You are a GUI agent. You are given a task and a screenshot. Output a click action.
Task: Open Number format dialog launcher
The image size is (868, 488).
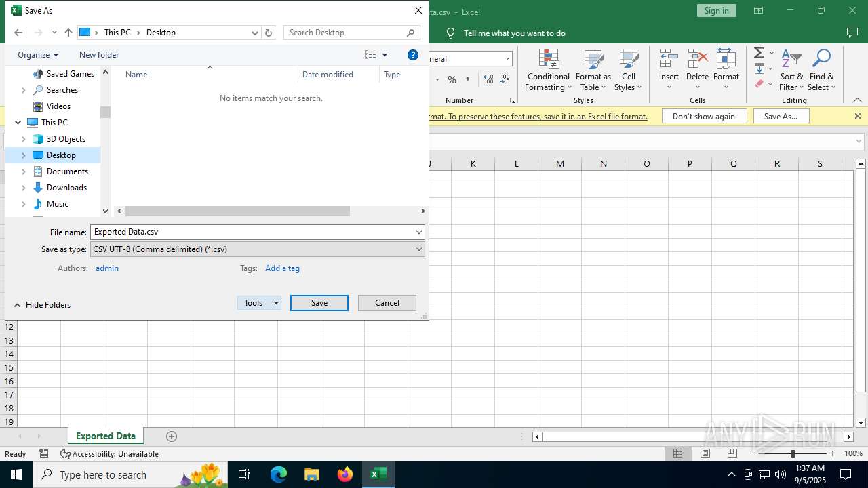tap(512, 100)
